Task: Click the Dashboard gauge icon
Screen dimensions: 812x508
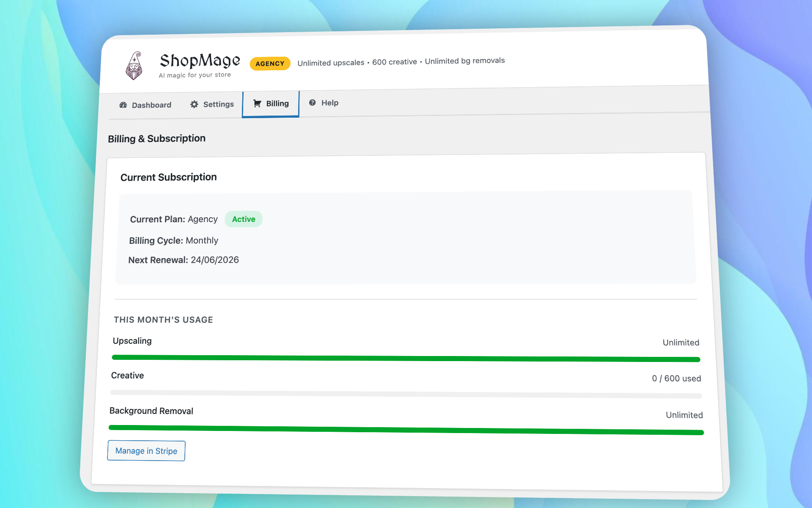Action: [123, 105]
